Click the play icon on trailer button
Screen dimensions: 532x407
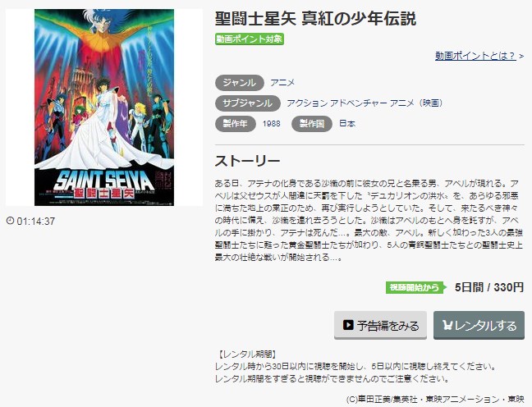[x=348, y=325]
